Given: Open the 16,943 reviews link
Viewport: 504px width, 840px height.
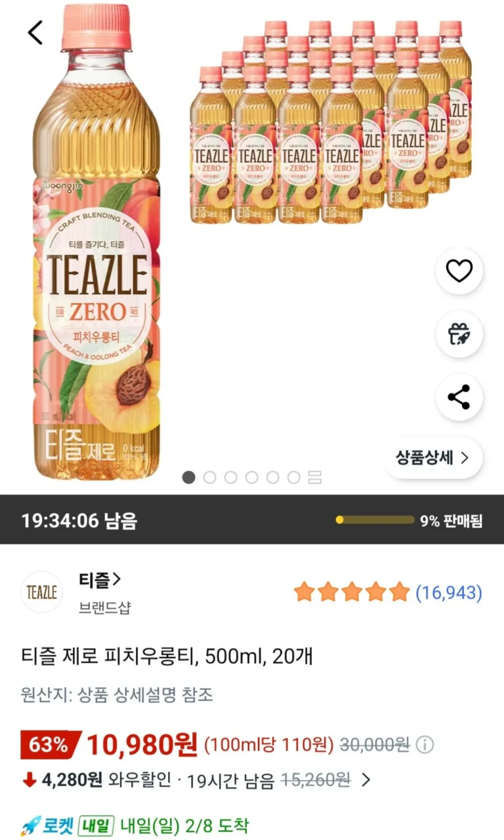Looking at the screenshot, I should [449, 593].
